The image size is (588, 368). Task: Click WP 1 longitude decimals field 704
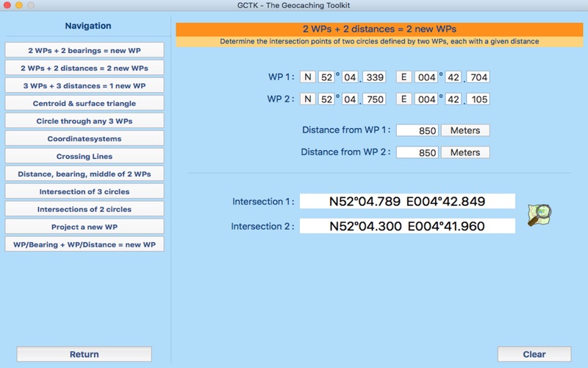point(478,77)
